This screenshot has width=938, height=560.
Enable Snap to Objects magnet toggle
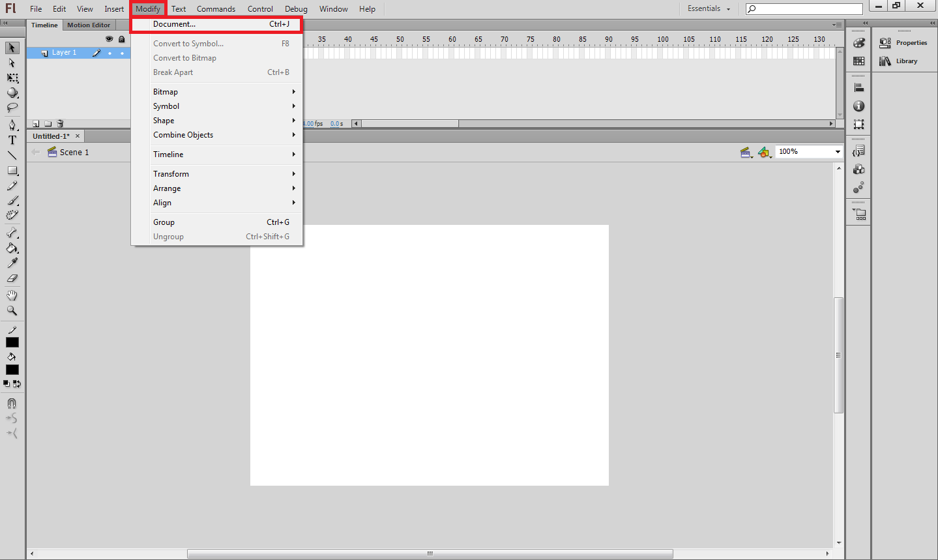pyautogui.click(x=12, y=403)
